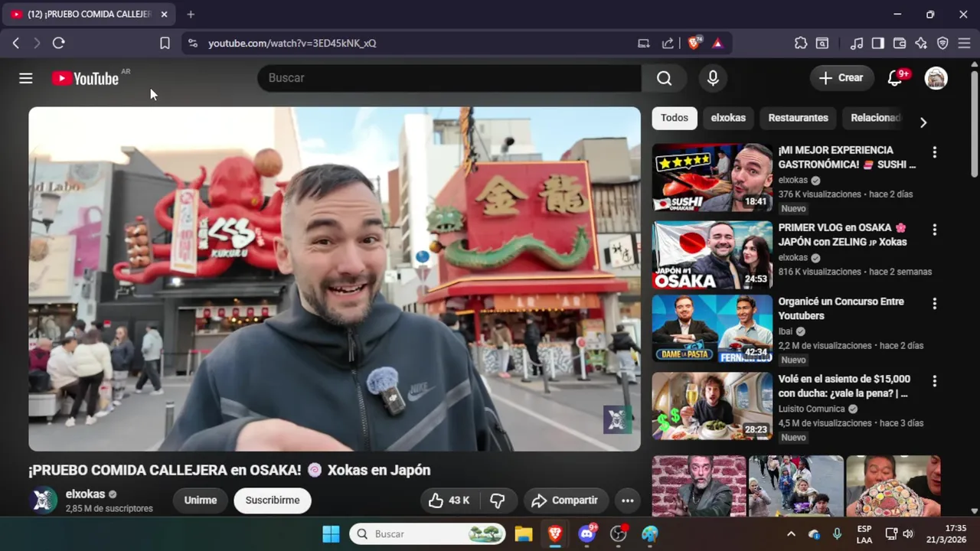Click the share page icon in address bar
Screen dimensions: 980x551
(x=668, y=44)
